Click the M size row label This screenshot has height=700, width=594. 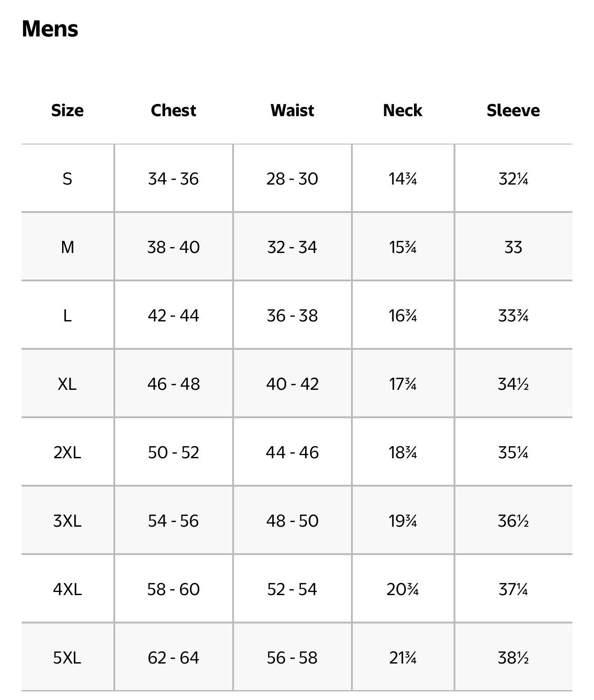[x=67, y=247]
